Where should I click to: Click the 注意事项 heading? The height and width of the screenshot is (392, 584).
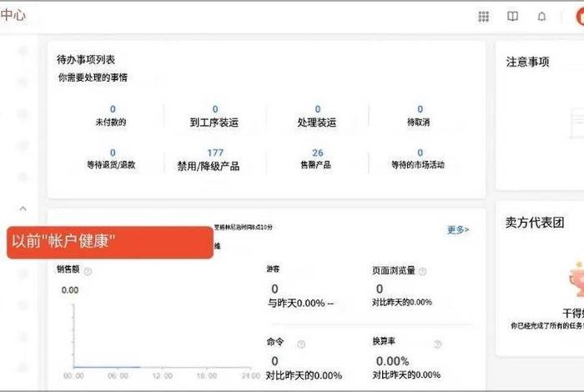tap(527, 62)
